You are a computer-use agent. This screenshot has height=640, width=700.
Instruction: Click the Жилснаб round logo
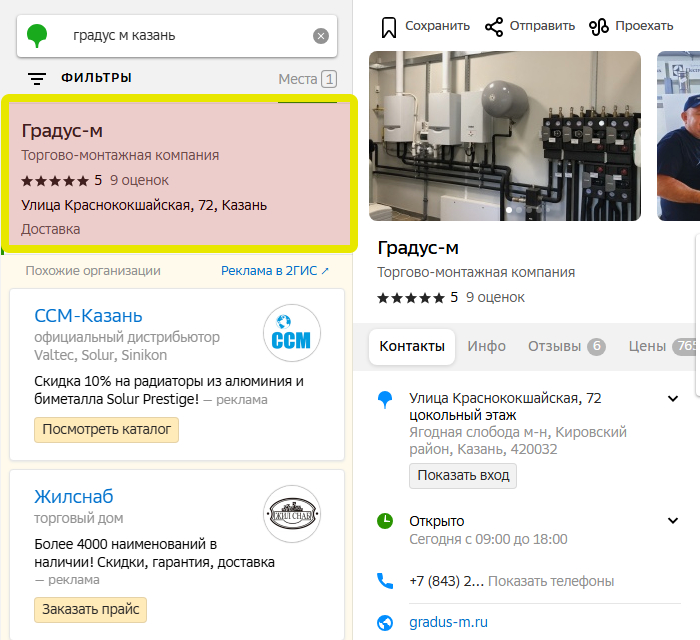[292, 514]
